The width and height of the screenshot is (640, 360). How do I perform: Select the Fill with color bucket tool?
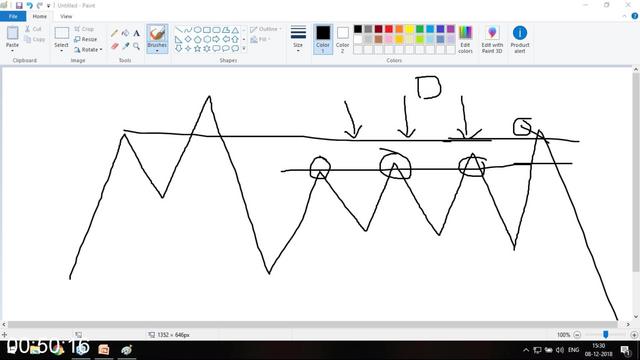point(126,33)
